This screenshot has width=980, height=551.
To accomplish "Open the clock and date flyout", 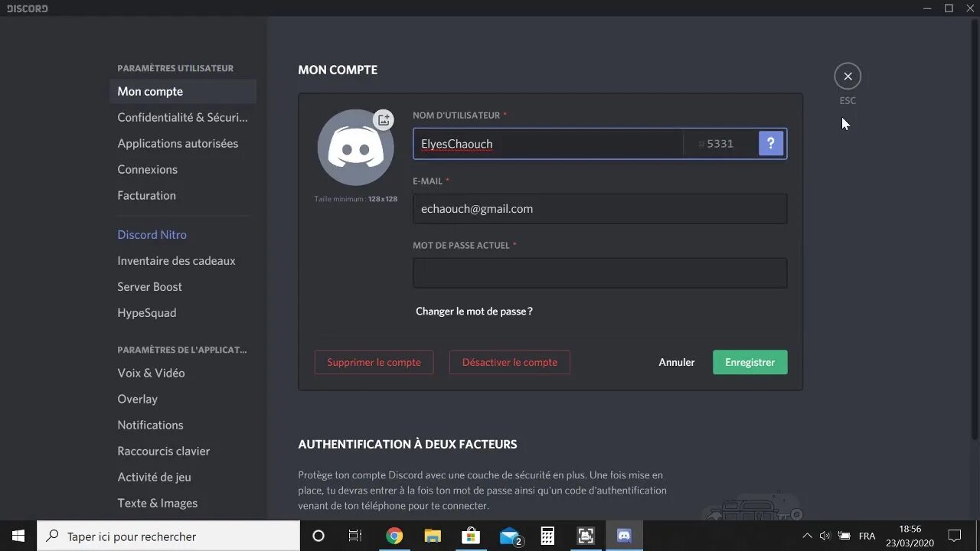I will [910, 536].
